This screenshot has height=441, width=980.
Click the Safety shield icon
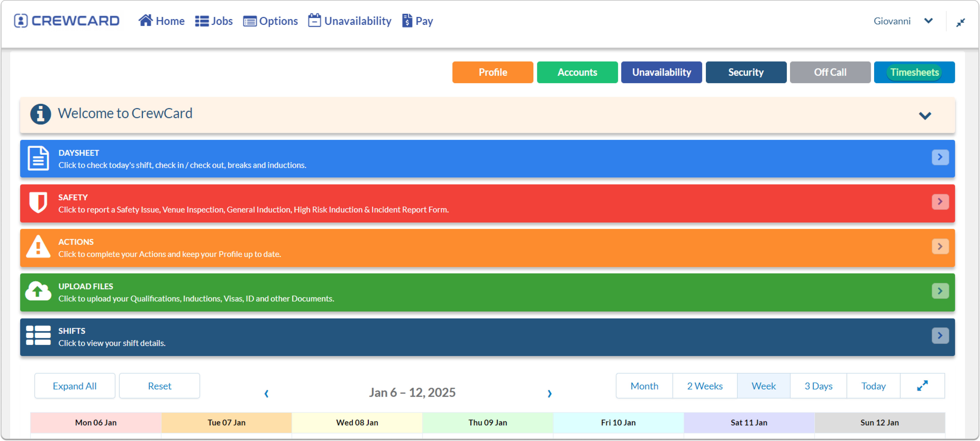(x=38, y=202)
